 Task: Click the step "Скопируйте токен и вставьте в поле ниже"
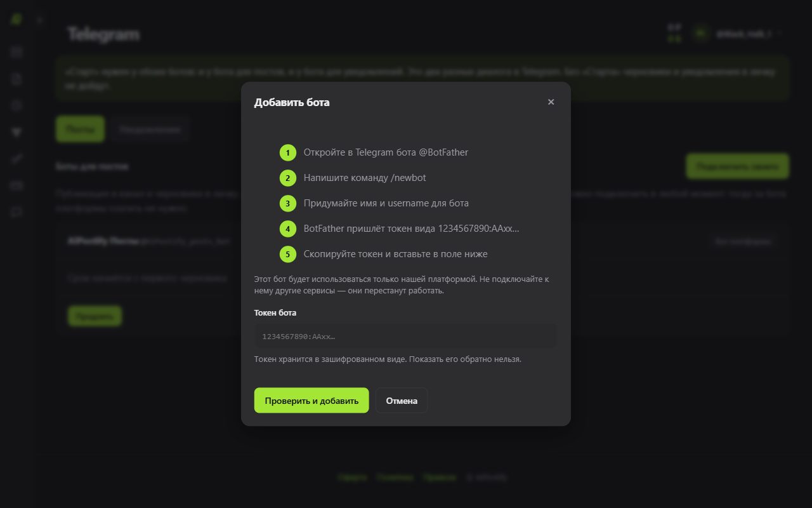tap(396, 254)
